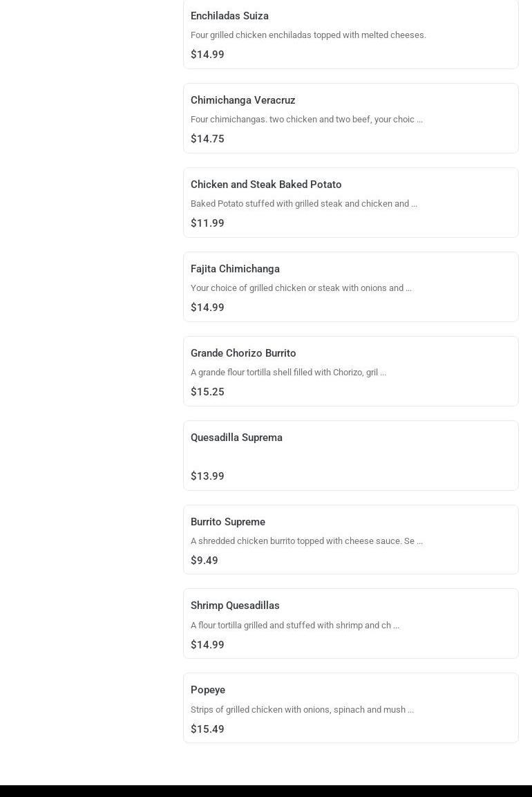Image resolution: width=532 pixels, height=797 pixels.
Task: Click the $9.49 Burrito Supreme price
Action: [x=205, y=561]
